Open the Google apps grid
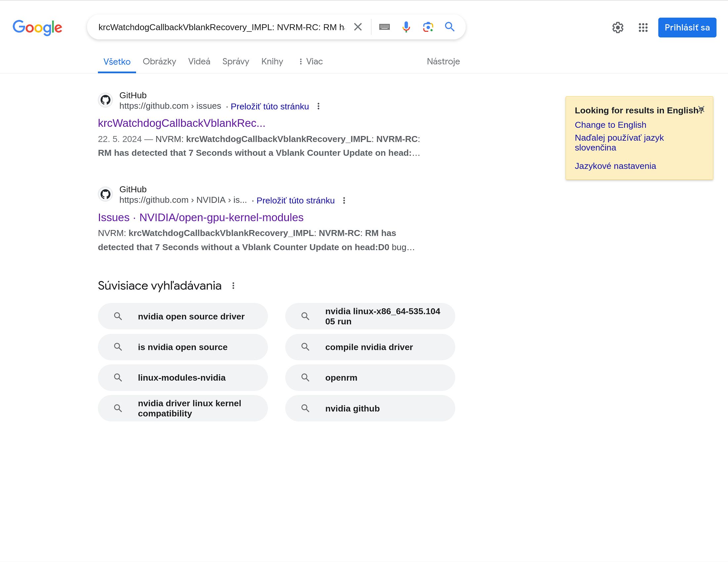This screenshot has height=562, width=728. (643, 28)
